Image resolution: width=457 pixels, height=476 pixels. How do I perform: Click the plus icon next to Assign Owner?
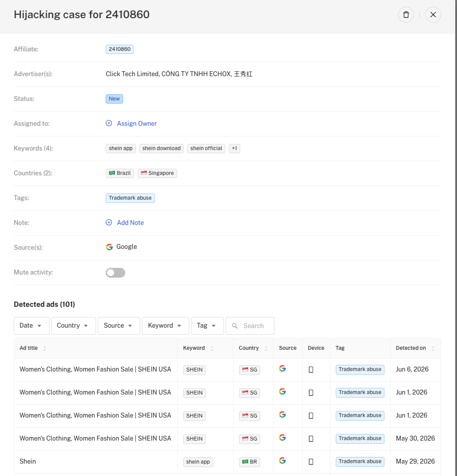pyautogui.click(x=109, y=123)
